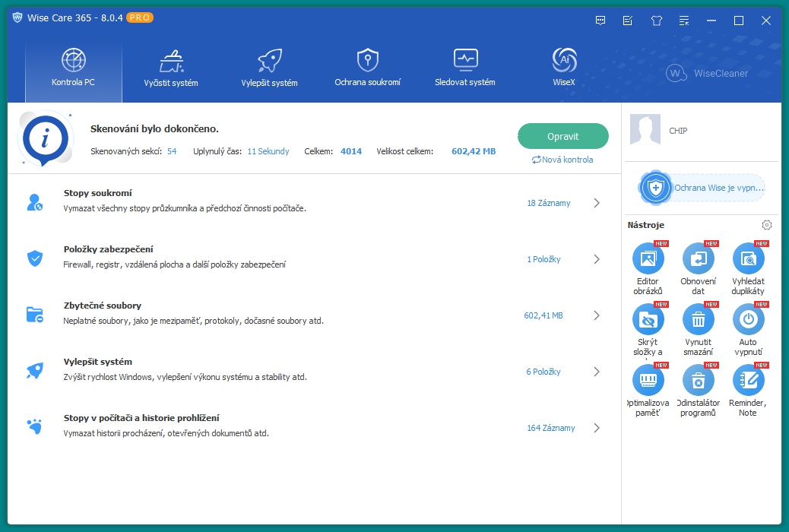The width and height of the screenshot is (789, 532).
Task: Click the scan info status icon
Action: [x=46, y=139]
